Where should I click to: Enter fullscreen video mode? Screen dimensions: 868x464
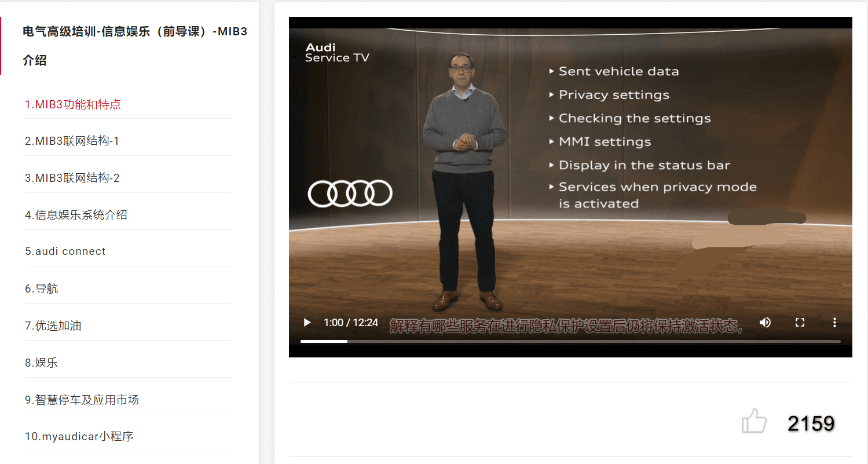[x=800, y=323]
